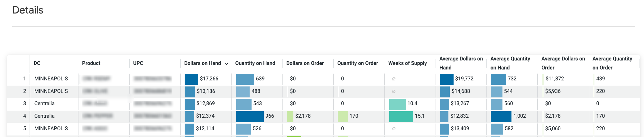Click the 543 Quantity on Hand value
The image size is (644, 137).
pos(258,103)
